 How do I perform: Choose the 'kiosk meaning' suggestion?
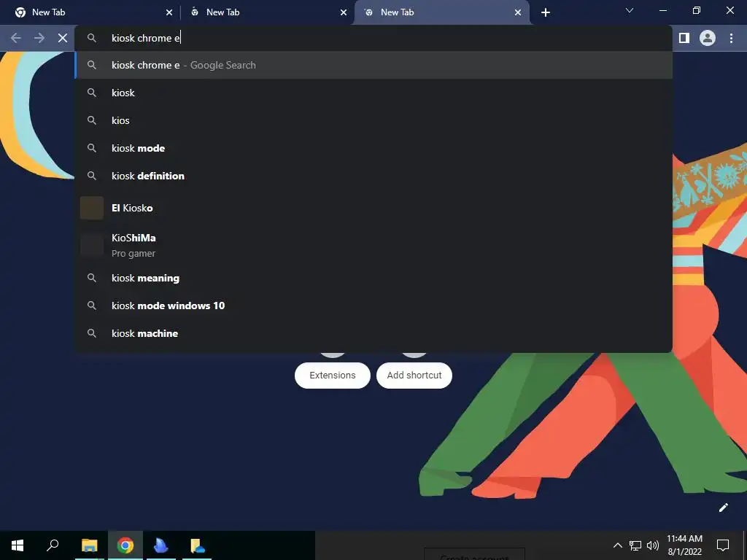pyautogui.click(x=373, y=278)
